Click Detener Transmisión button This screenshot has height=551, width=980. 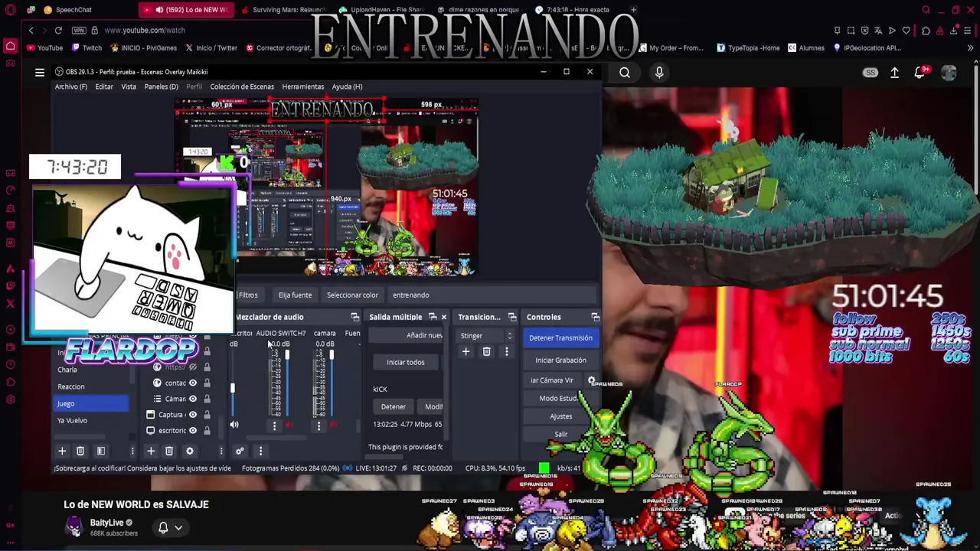coord(560,337)
